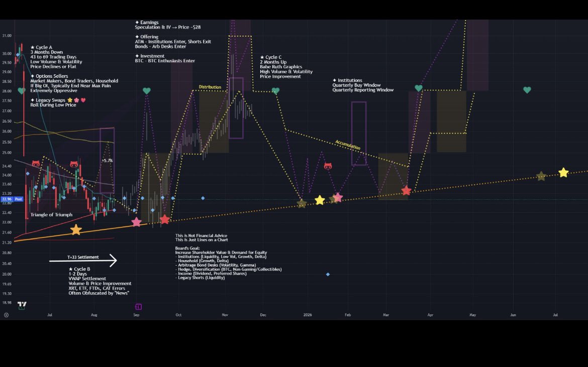Select the Accumulation label
Viewport: 588px width, 367px height.
tap(348, 145)
